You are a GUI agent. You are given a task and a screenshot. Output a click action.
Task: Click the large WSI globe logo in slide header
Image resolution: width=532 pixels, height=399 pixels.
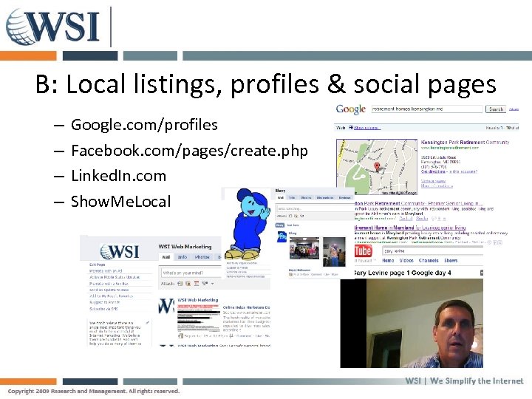[x=52, y=27]
